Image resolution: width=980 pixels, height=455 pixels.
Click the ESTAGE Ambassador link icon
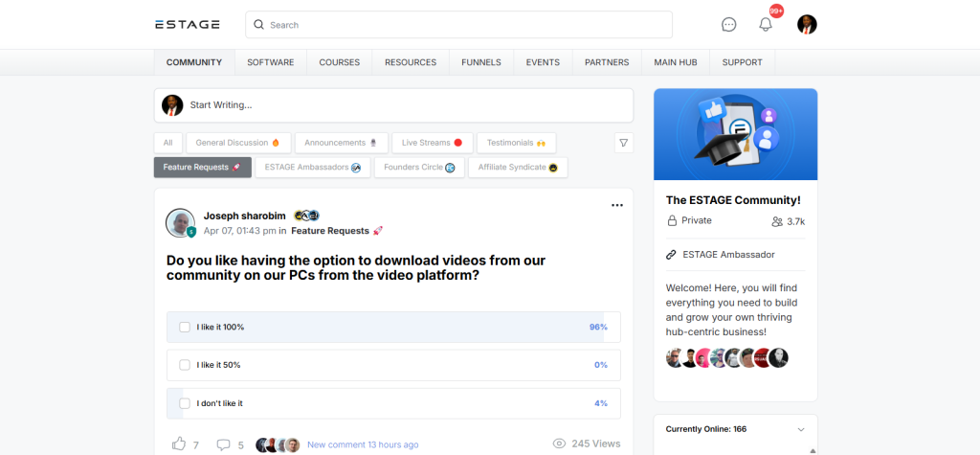pos(671,255)
